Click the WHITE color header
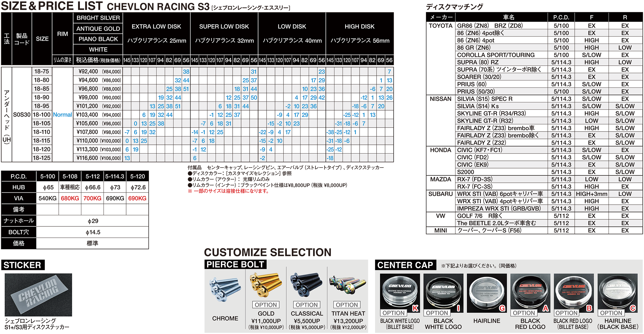Viewport: 644px width, 334px height. click(98, 50)
